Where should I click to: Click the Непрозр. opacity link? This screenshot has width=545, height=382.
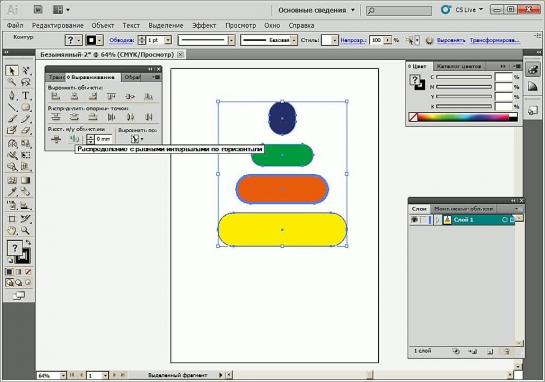[353, 41]
